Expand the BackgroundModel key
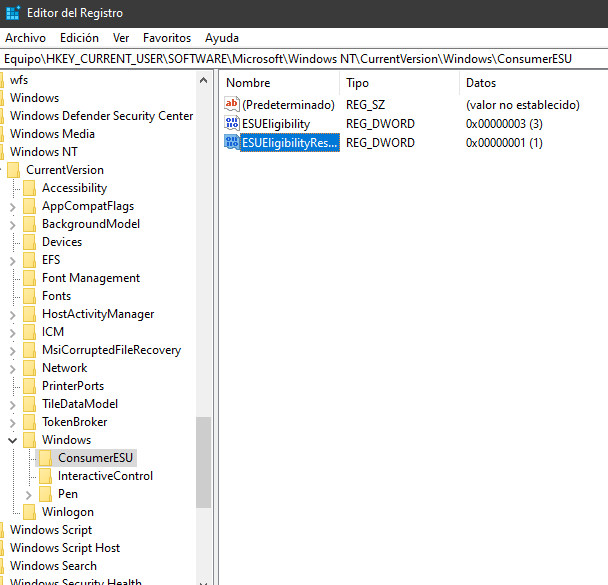608x585 pixels. tap(13, 224)
